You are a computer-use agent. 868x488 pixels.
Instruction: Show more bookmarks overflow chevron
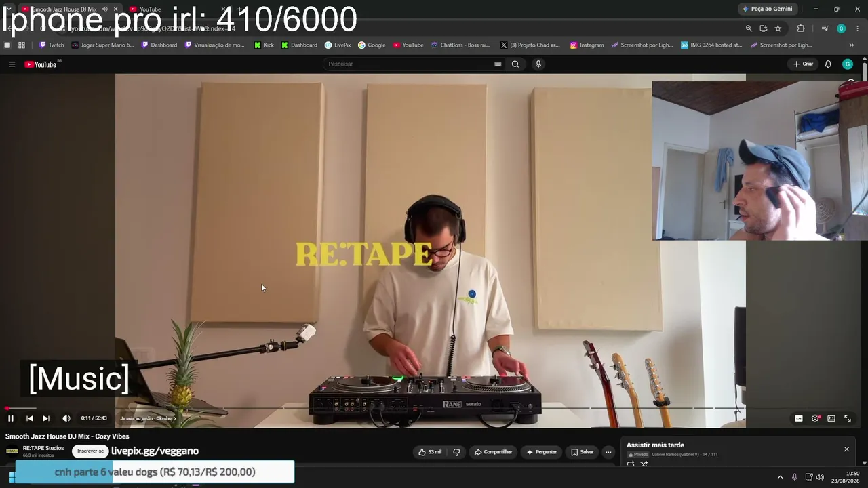coord(852,45)
